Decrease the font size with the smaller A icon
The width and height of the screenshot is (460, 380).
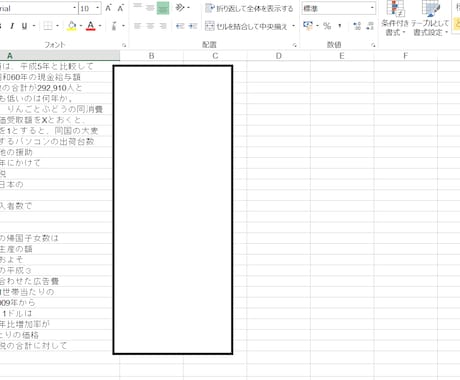point(121,8)
